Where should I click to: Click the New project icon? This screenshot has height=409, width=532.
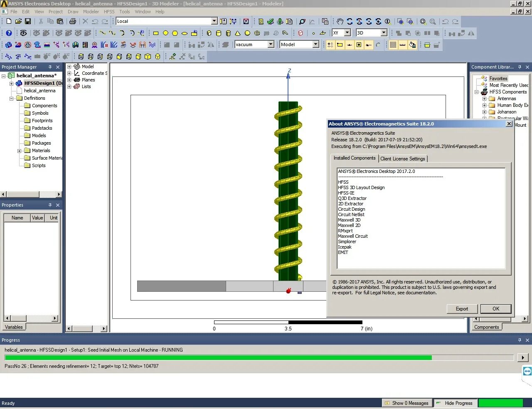click(9, 21)
